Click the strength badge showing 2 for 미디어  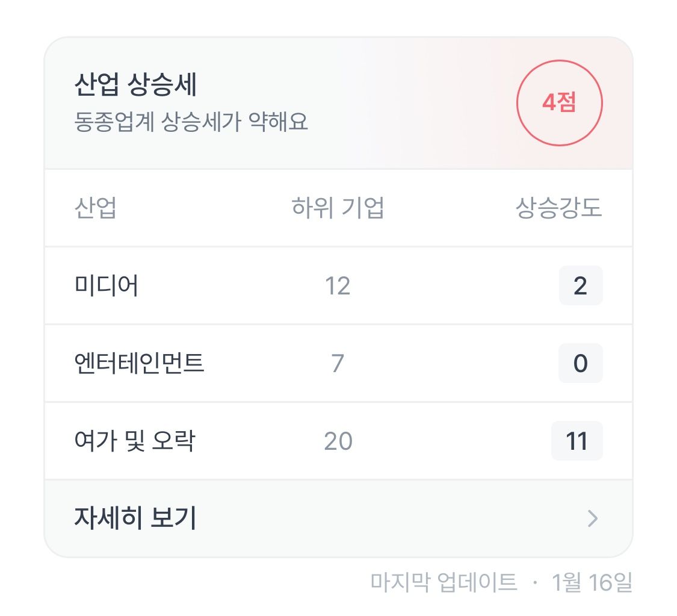point(579,285)
